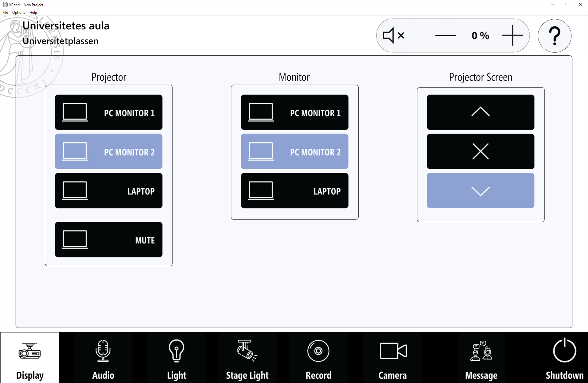
Task: Click the Projector Screen heading
Action: (481, 77)
